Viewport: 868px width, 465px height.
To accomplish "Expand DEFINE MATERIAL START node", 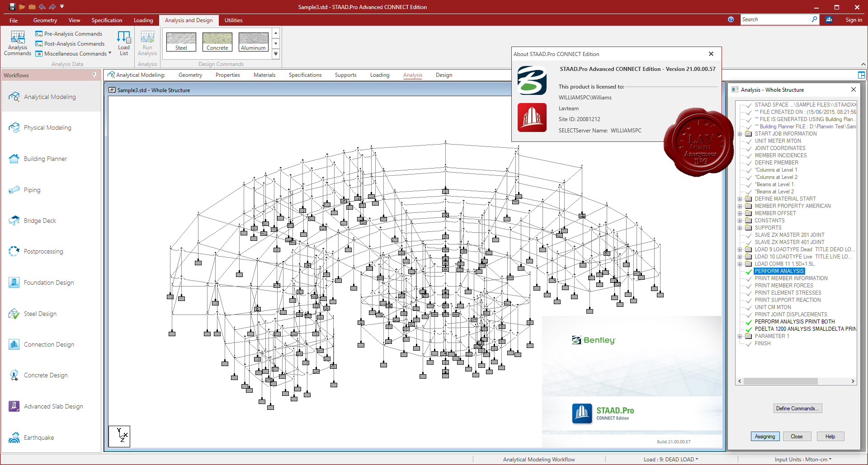I will pyautogui.click(x=740, y=199).
